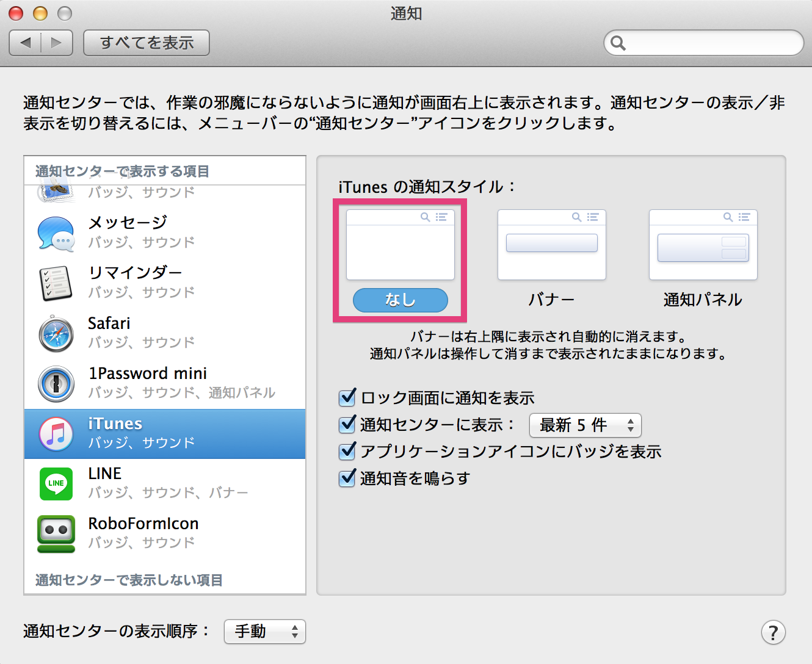Click the なし style label button
This screenshot has height=664, width=812.
point(401,300)
